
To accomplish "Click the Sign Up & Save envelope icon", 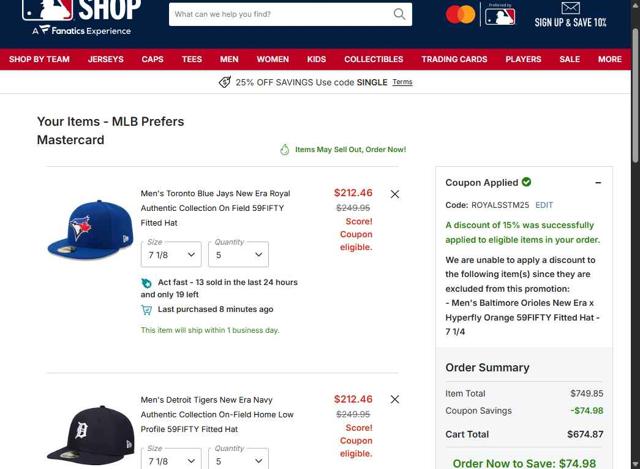I will tap(570, 8).
